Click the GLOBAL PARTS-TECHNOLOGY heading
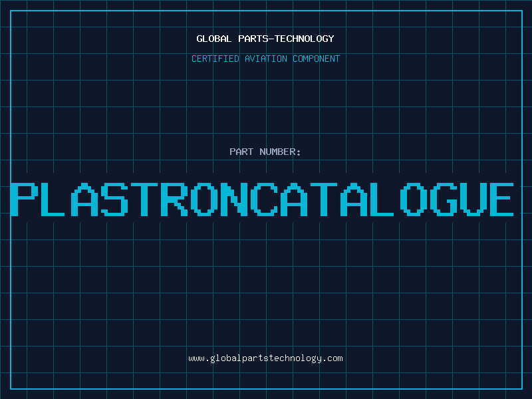532x399 pixels. tap(265, 39)
